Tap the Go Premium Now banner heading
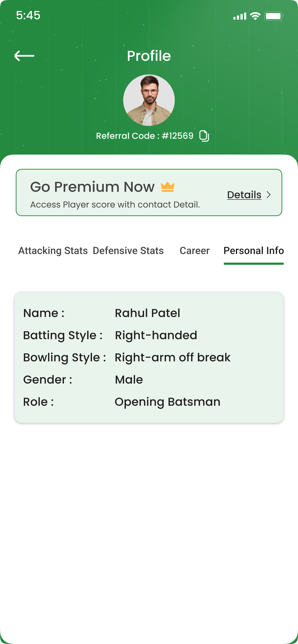Viewport: 298px width, 644px height. click(92, 187)
